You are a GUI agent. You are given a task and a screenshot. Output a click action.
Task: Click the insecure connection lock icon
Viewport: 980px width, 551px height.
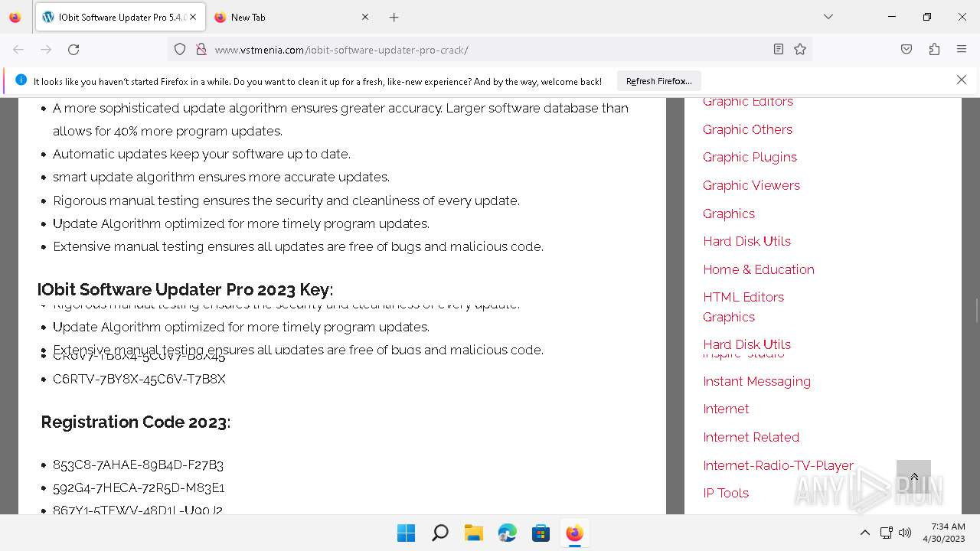point(201,49)
